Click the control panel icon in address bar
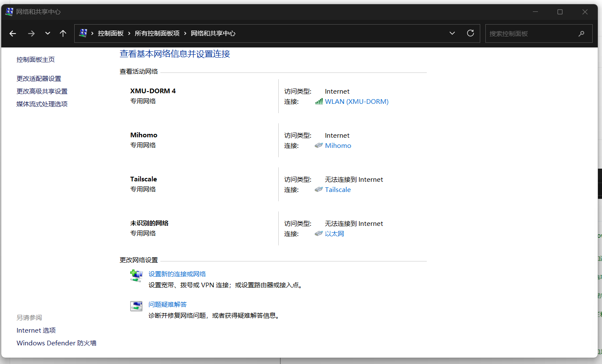 (x=83, y=33)
